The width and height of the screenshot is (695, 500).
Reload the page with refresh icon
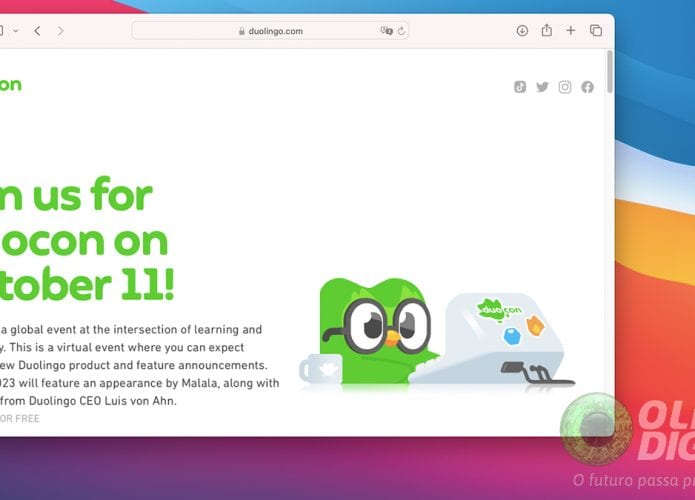(x=401, y=31)
